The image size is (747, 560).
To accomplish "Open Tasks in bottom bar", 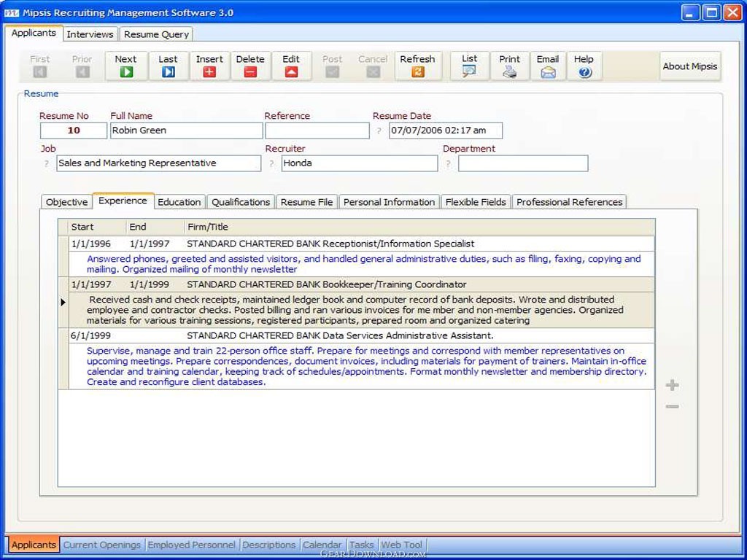I will 362,545.
